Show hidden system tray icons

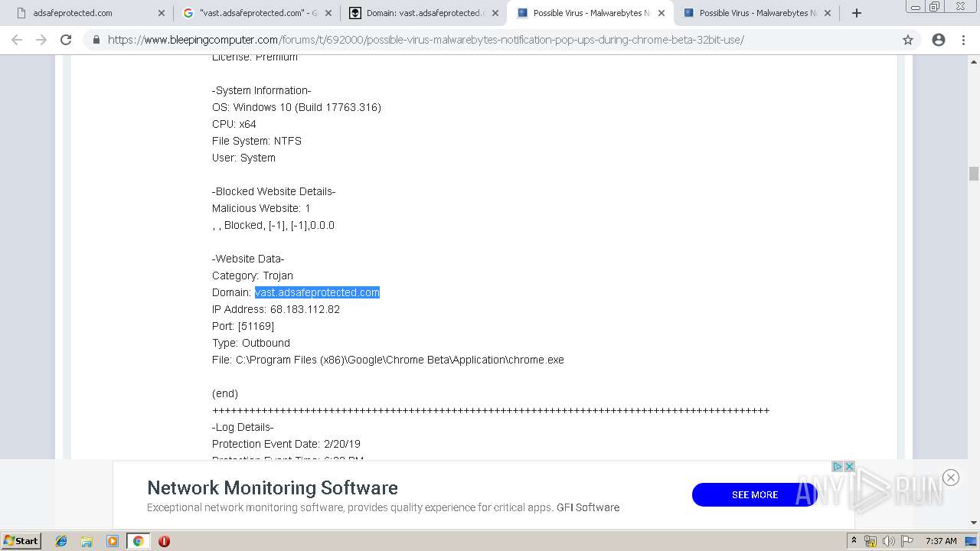tap(854, 541)
